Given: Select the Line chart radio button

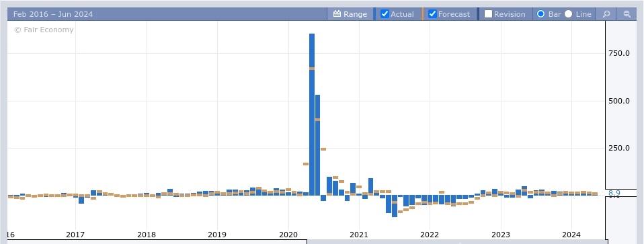Looking at the screenshot, I should pos(569,14).
